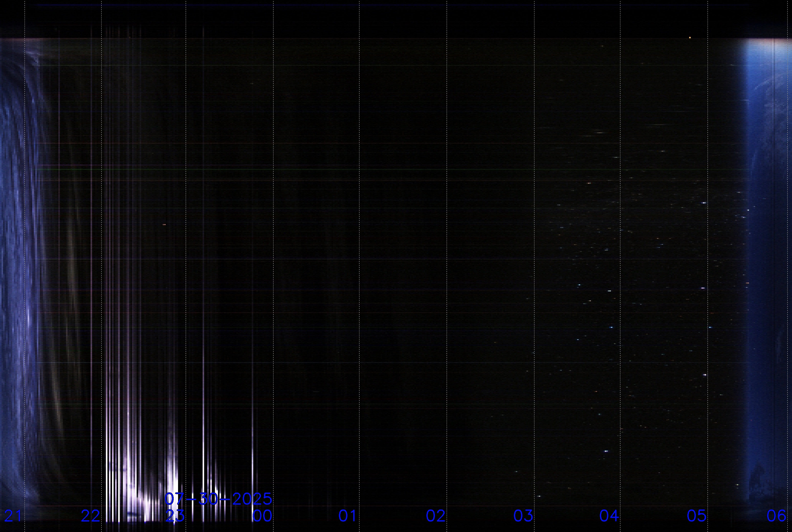This screenshot has width=792, height=532.
Task: Click the 03 hour label
Action: [523, 516]
